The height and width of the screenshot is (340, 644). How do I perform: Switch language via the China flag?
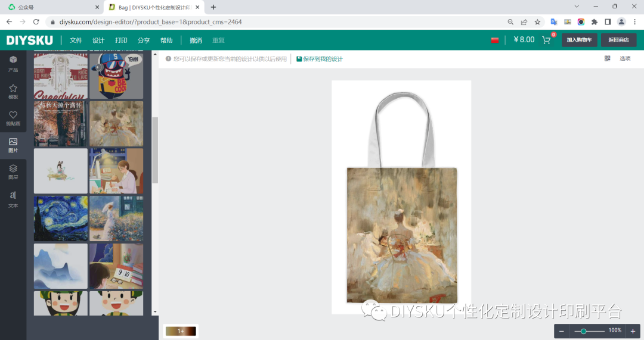[x=494, y=40]
